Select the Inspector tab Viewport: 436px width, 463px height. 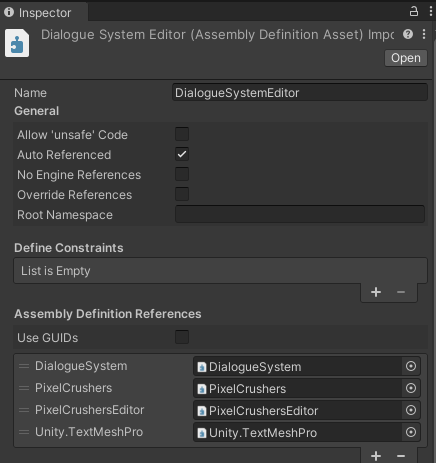tap(44, 12)
